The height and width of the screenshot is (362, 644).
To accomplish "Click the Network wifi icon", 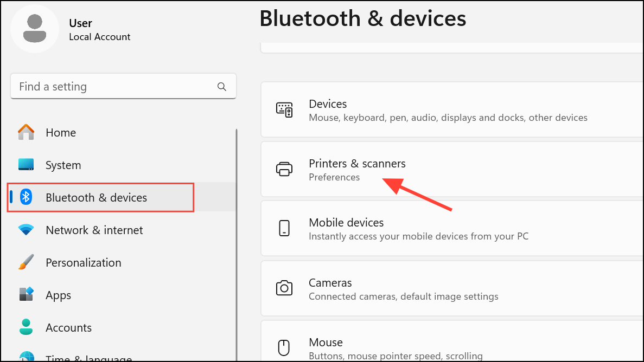I will 26,230.
